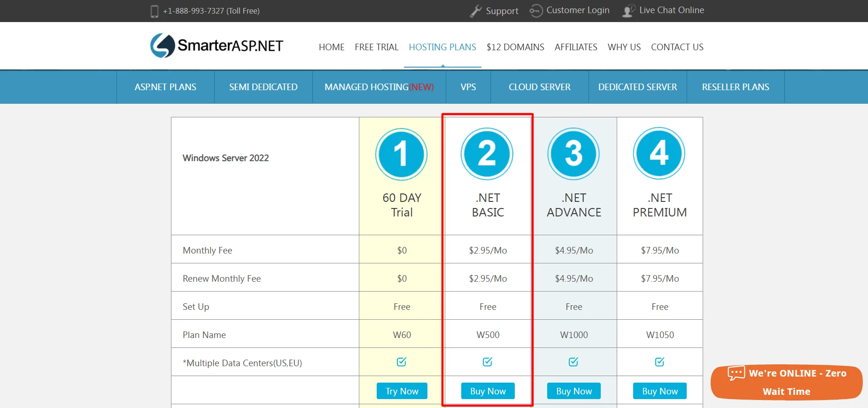Click the W500 plan name cell
The width and height of the screenshot is (868, 408).
click(x=488, y=335)
